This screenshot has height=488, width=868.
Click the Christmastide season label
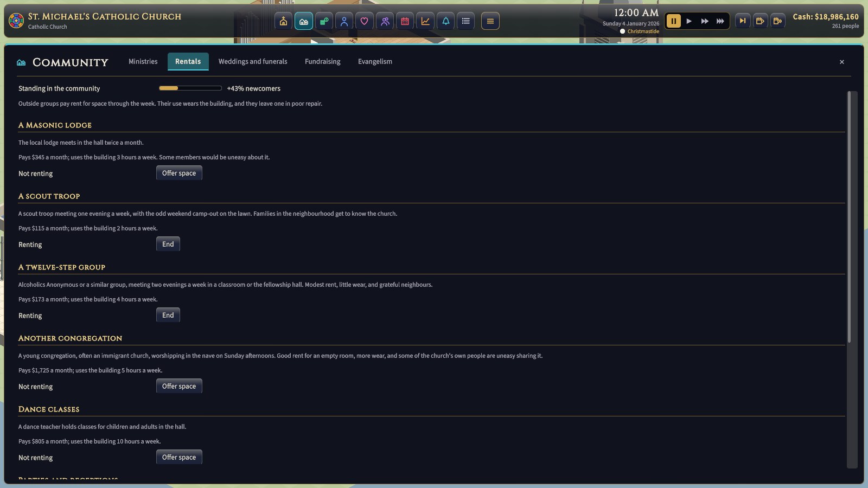(643, 31)
